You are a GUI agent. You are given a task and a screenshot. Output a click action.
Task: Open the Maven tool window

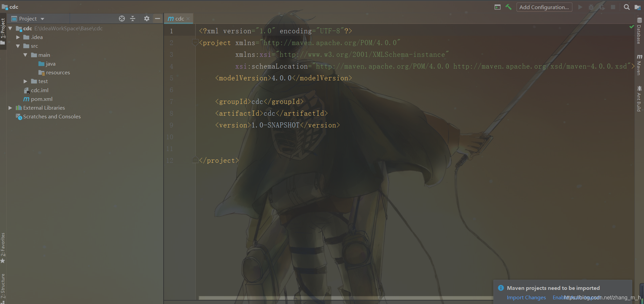pos(639,65)
